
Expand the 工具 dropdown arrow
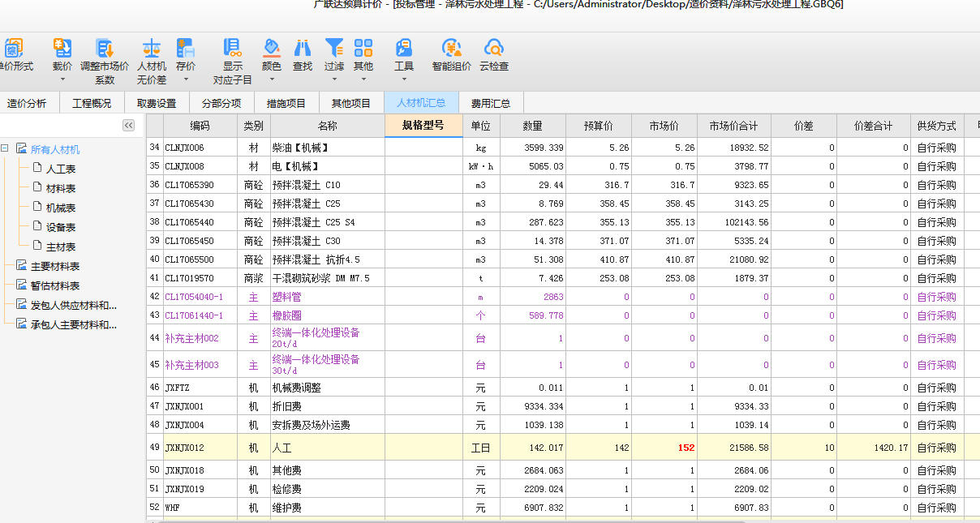404,79
